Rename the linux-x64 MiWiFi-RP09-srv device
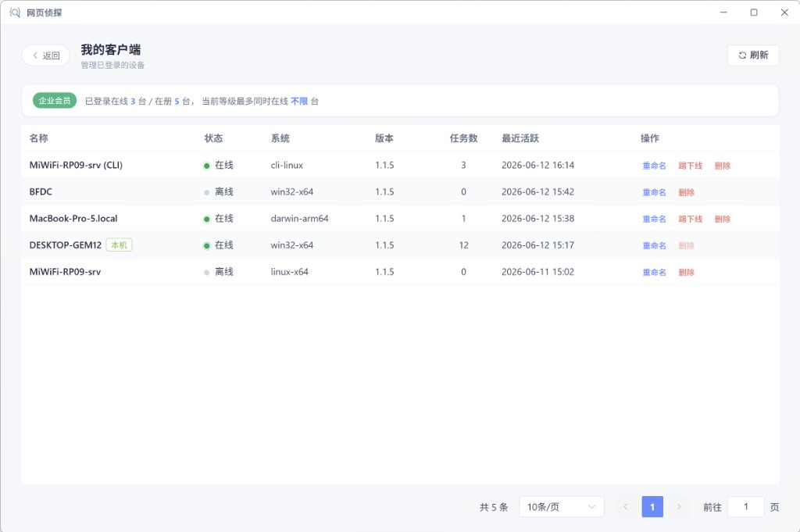This screenshot has width=800, height=532. pyautogui.click(x=654, y=272)
